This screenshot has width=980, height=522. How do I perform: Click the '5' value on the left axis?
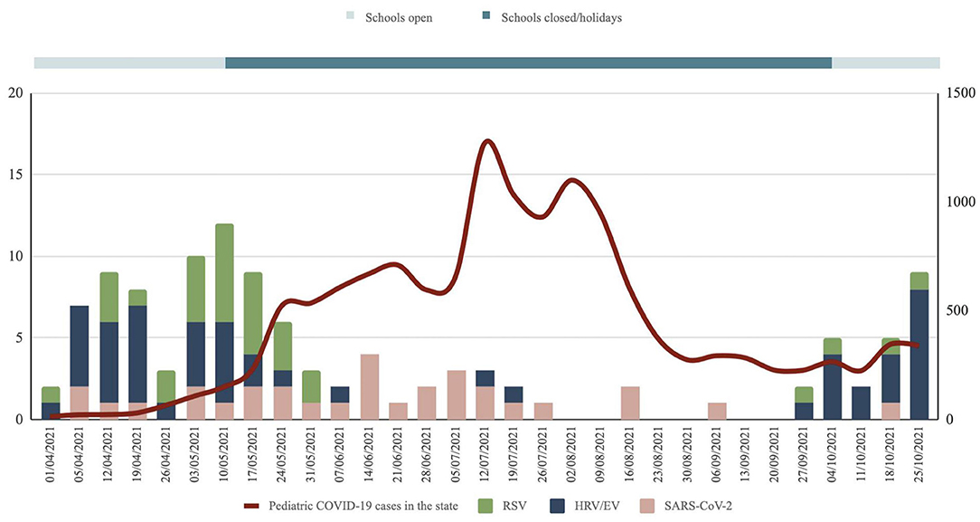click(x=19, y=337)
